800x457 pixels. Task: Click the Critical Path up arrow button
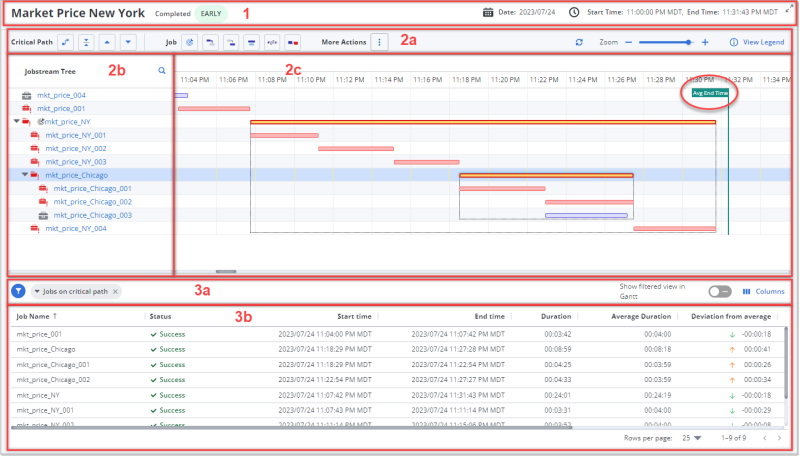104,43
